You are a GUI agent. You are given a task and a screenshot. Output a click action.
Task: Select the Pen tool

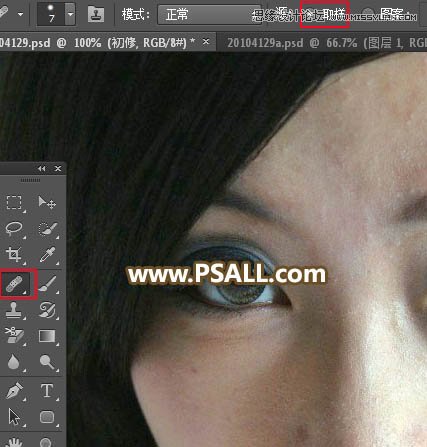[x=14, y=391]
